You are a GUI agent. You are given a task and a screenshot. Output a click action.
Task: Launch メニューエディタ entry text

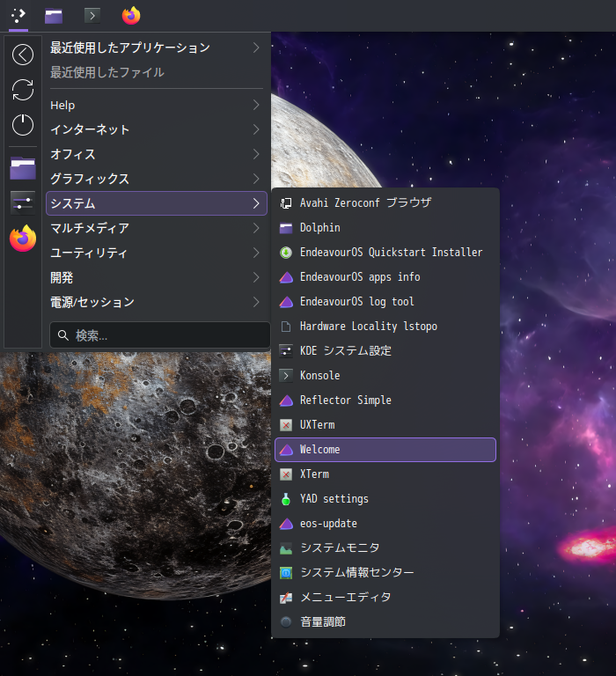pos(346,597)
